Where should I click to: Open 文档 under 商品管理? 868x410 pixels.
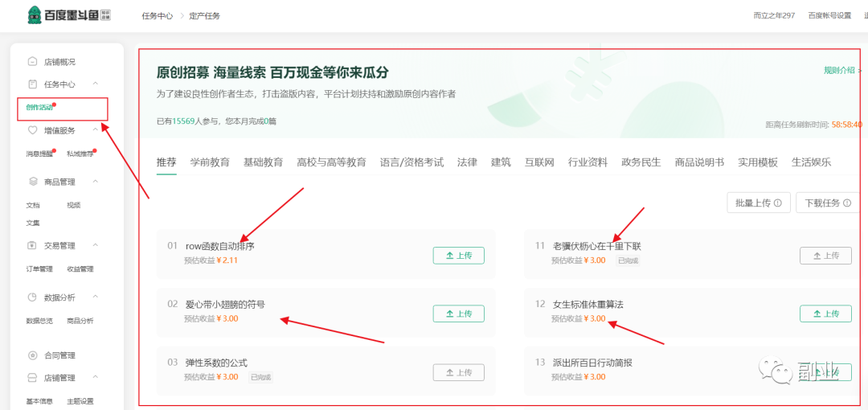[x=33, y=205]
